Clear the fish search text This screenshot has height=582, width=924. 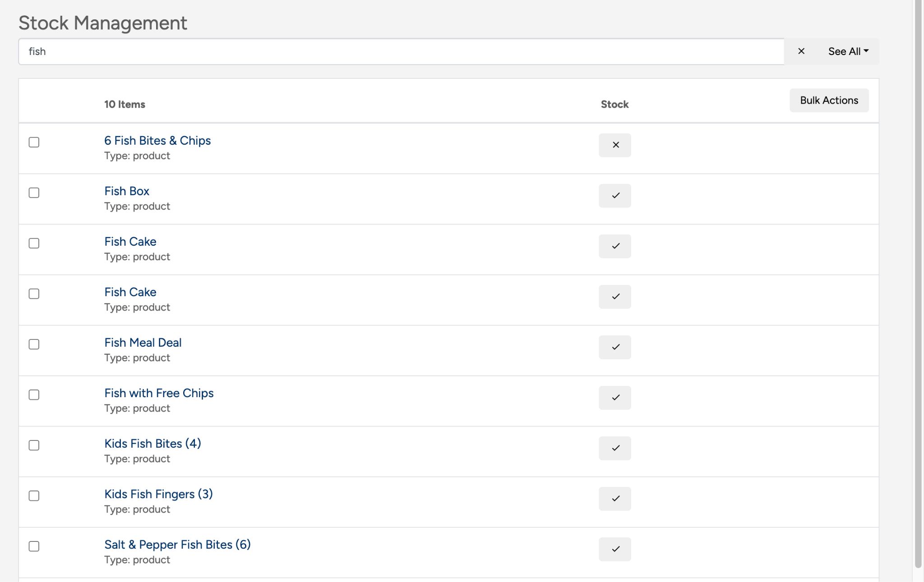(x=801, y=51)
